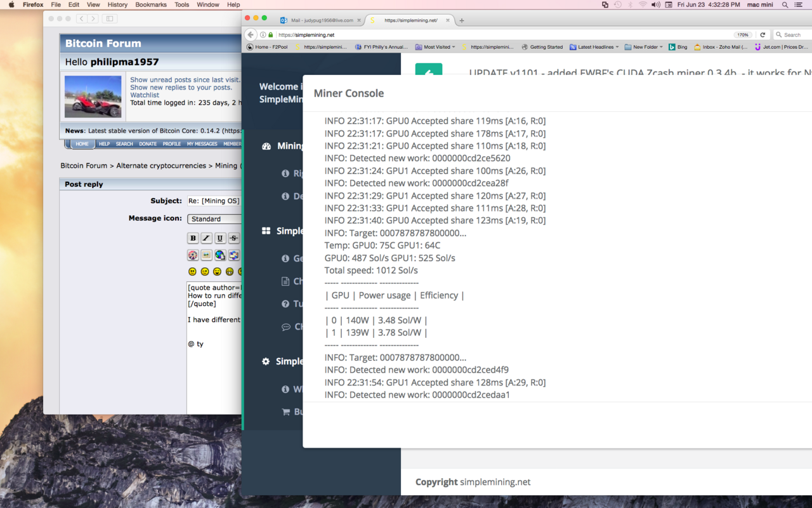Open the Apple menu

11,4
